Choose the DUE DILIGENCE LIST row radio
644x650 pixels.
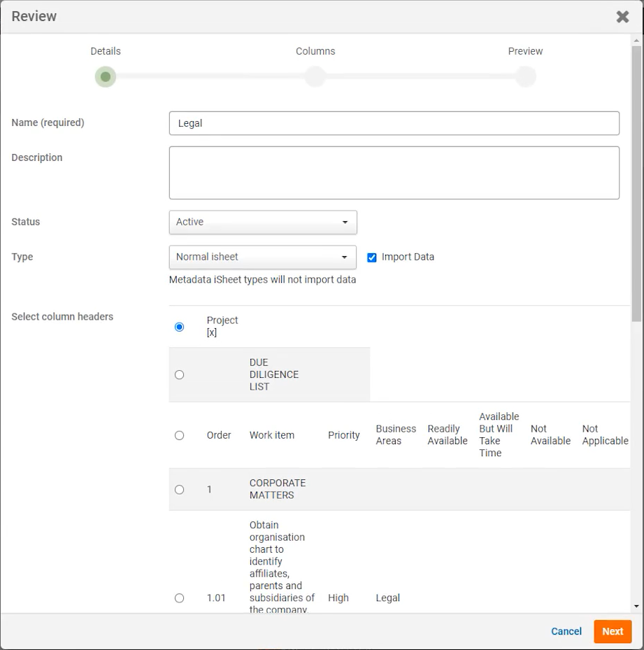pyautogui.click(x=180, y=375)
